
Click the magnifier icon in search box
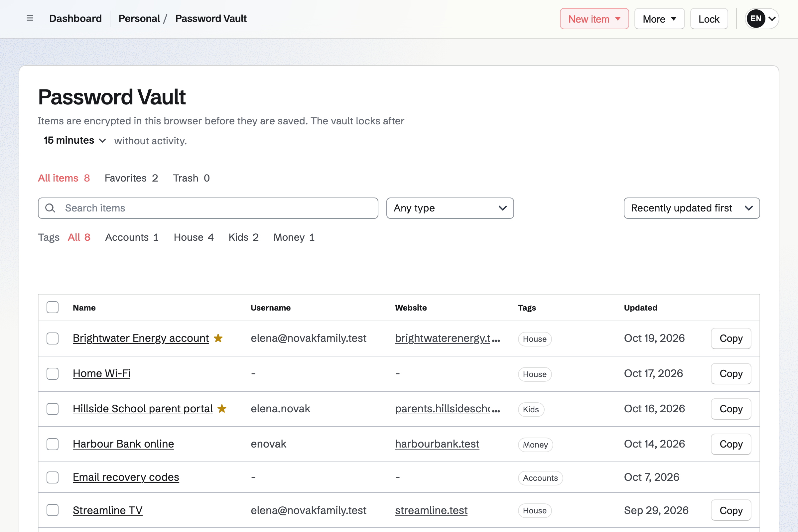[x=50, y=208]
